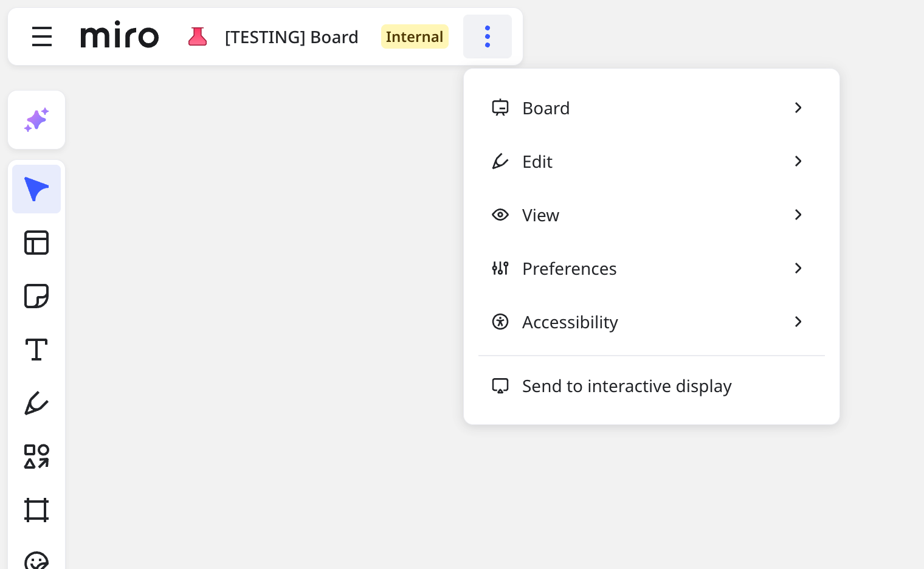Click the [TESTING] Board title
This screenshot has height=569, width=924.
pos(291,37)
